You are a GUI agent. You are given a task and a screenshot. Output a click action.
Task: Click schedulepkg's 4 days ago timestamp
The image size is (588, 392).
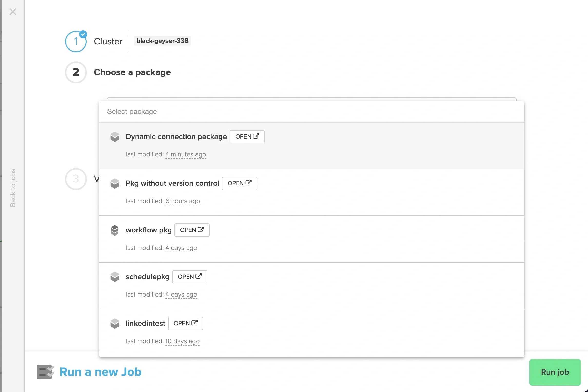(181, 295)
